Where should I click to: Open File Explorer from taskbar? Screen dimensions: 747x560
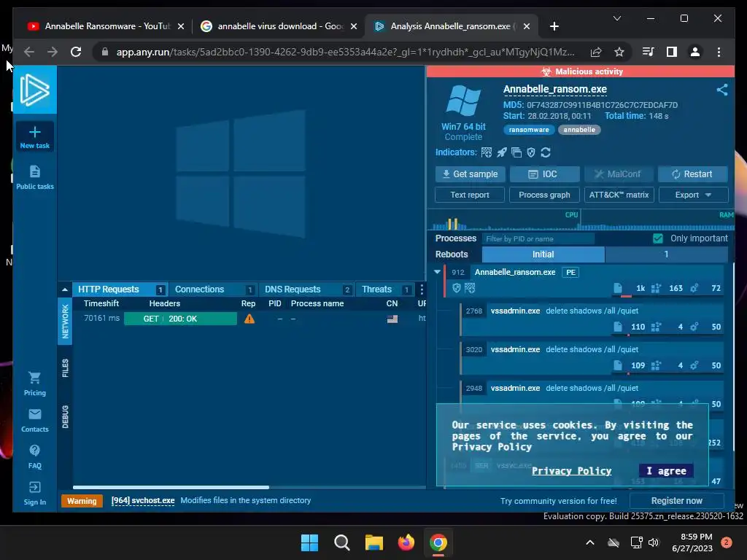point(374,542)
